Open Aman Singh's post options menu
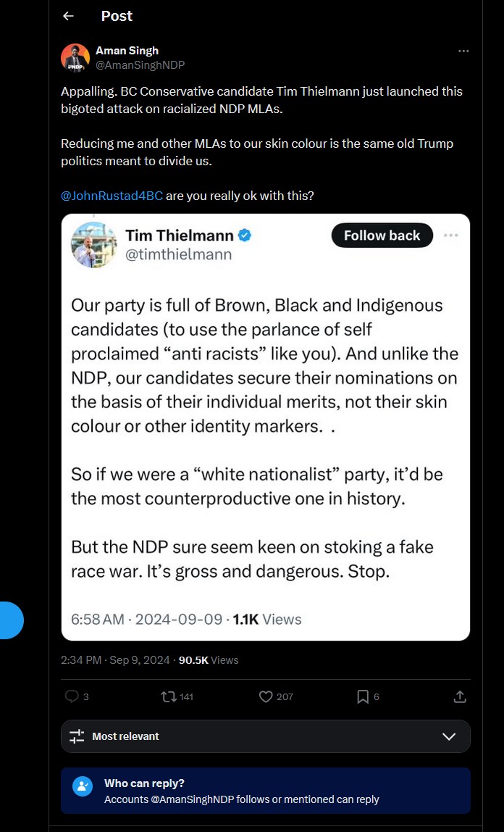Screen dimensions: 504x832 [463, 51]
